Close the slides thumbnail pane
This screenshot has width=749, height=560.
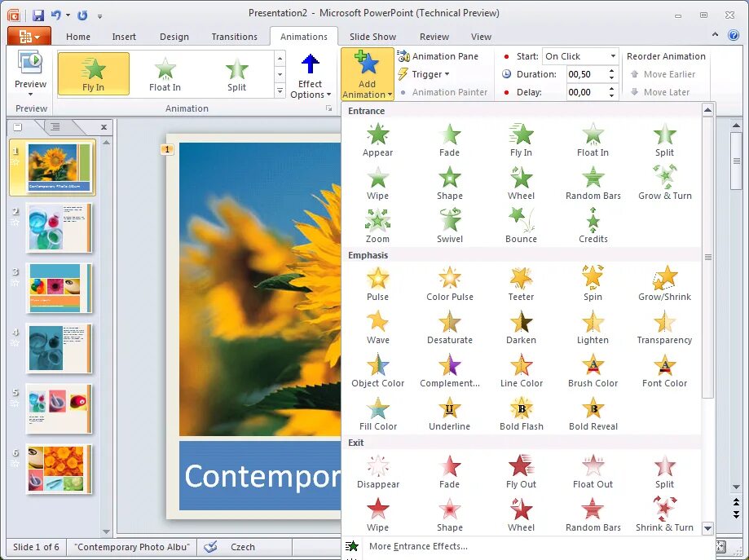pyautogui.click(x=104, y=127)
